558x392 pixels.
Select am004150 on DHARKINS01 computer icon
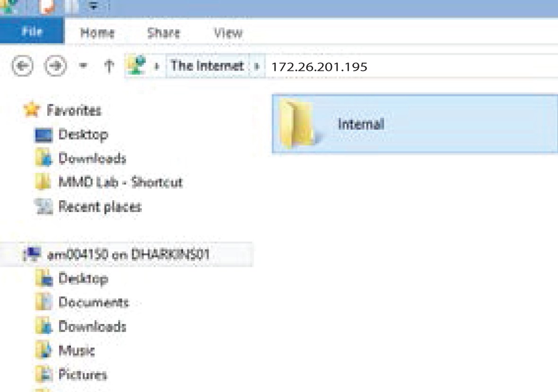point(32,255)
